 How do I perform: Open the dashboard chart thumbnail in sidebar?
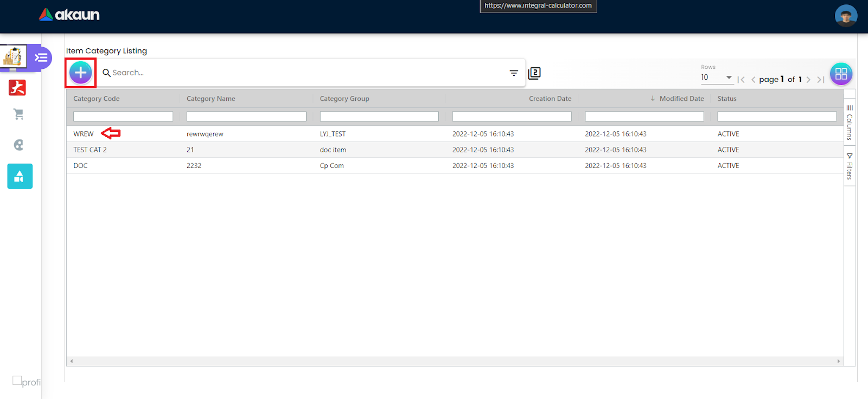pos(13,57)
